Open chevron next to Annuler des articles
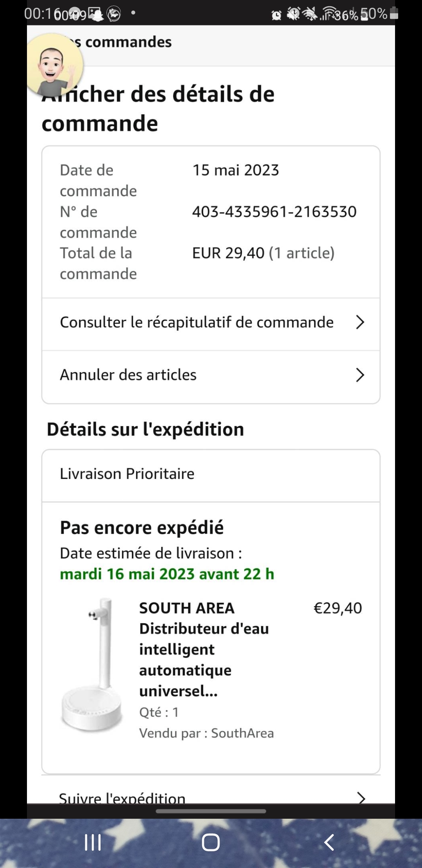This screenshot has height=868, width=422. click(x=360, y=375)
